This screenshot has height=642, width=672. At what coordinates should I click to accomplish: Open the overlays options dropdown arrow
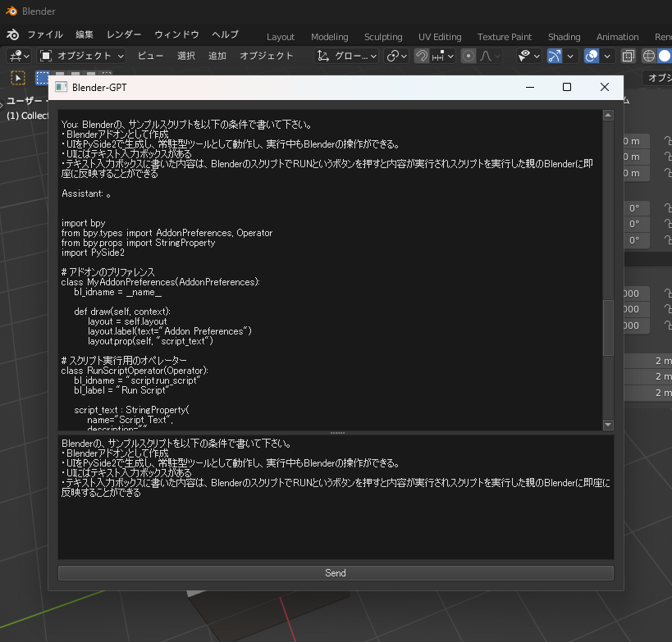pyautogui.click(x=607, y=56)
